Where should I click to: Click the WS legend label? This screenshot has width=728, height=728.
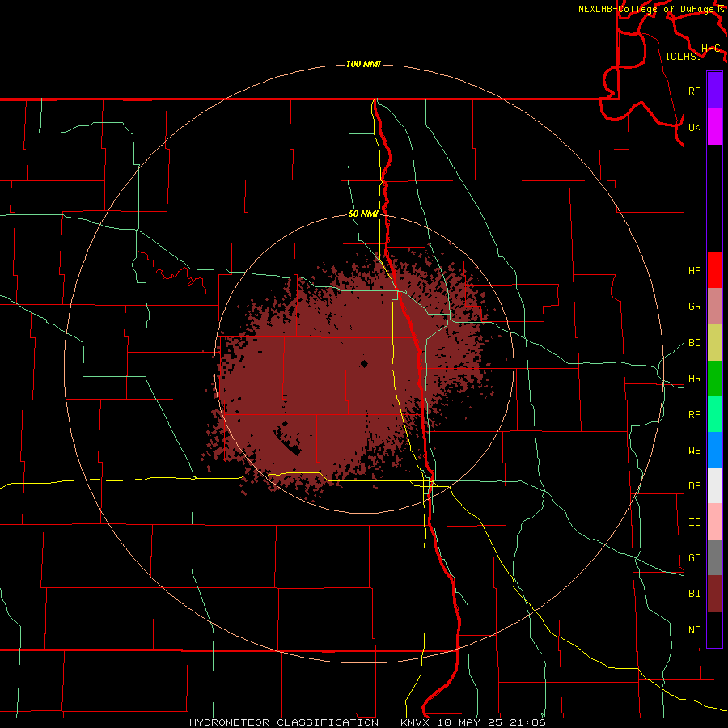click(694, 451)
